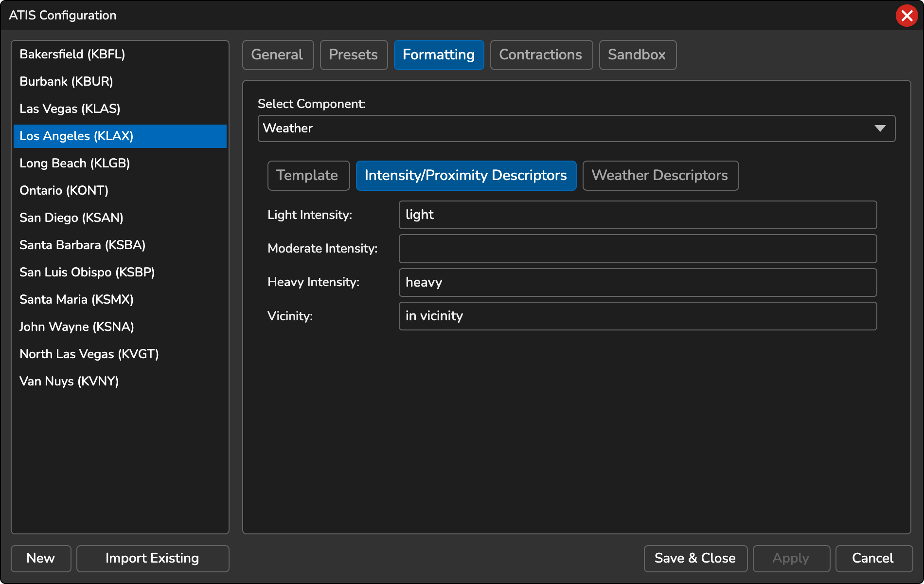The image size is (924, 584).
Task: Click the New button
Action: pos(41,558)
